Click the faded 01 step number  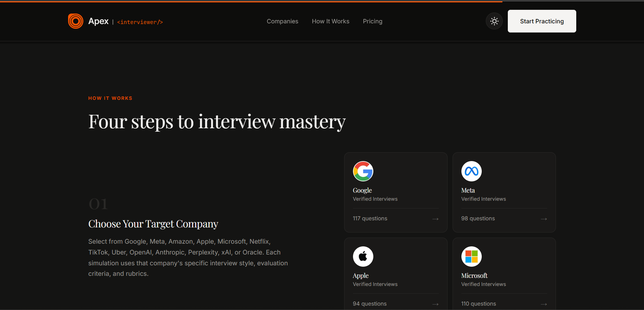98,204
